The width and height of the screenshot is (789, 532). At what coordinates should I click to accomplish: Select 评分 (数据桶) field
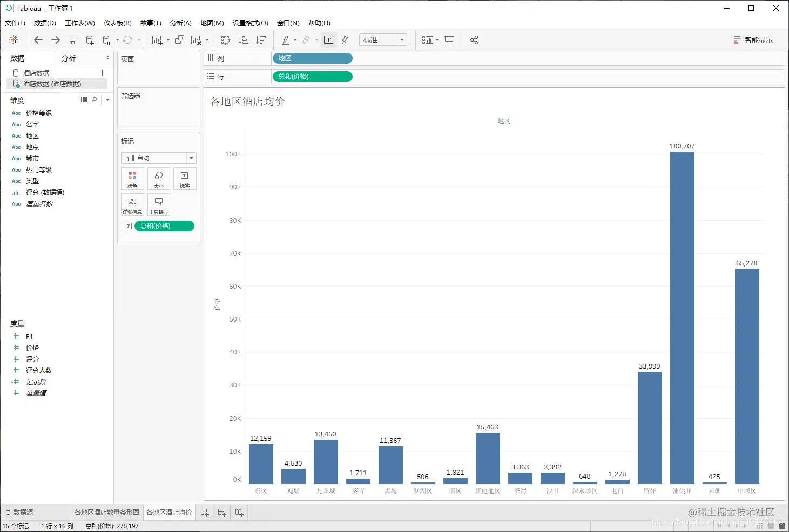coord(45,193)
